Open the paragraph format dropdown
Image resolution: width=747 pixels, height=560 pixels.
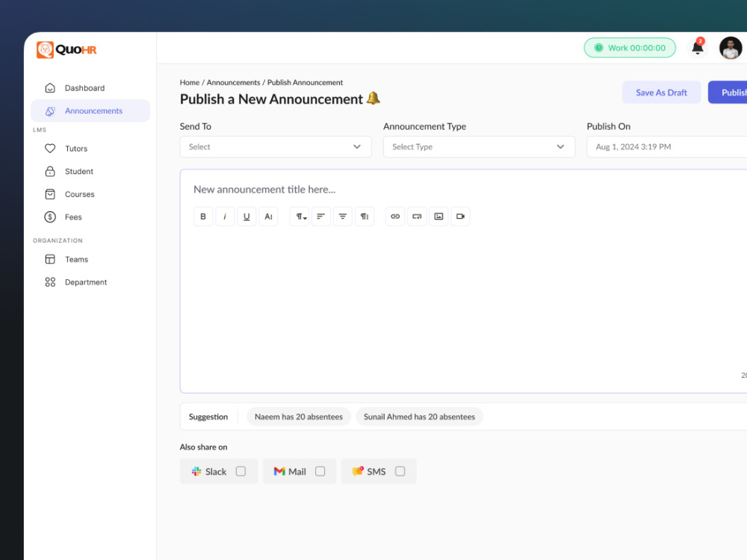pyautogui.click(x=300, y=217)
